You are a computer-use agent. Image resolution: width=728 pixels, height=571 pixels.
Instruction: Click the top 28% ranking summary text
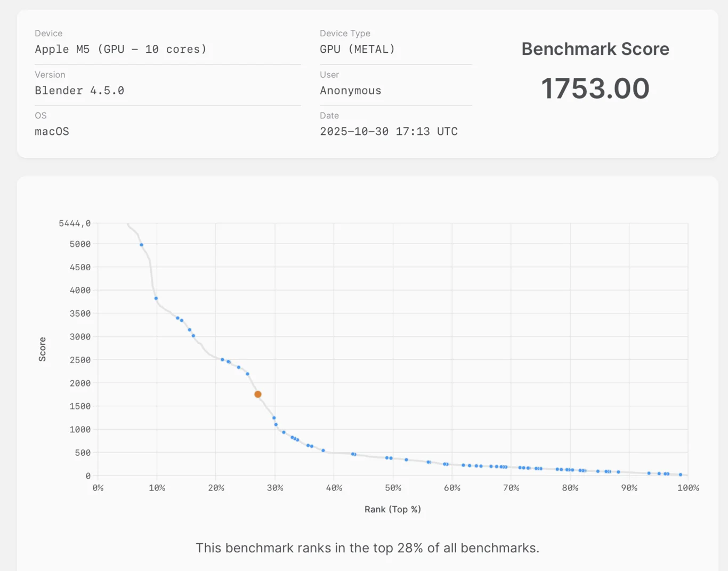[x=367, y=548]
